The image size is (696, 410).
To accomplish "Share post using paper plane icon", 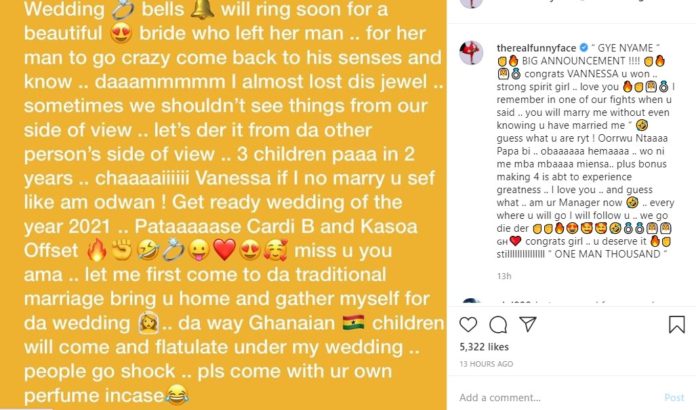I will 528,324.
